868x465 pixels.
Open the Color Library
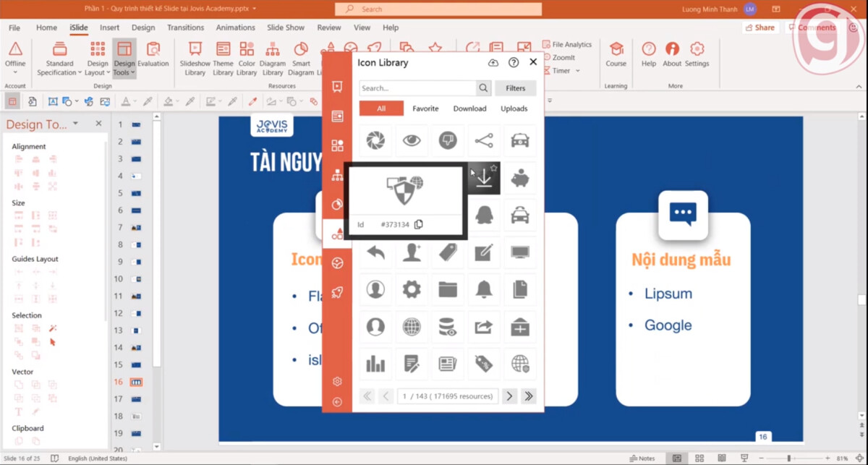(x=247, y=54)
